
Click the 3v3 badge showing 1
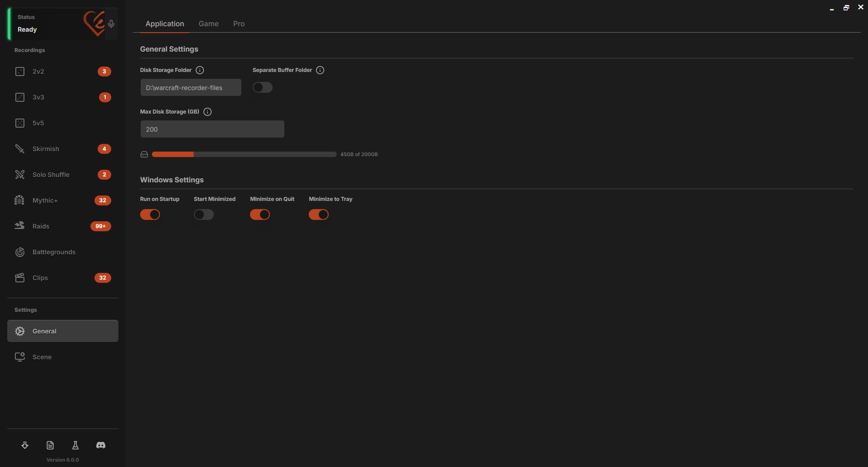click(x=105, y=97)
